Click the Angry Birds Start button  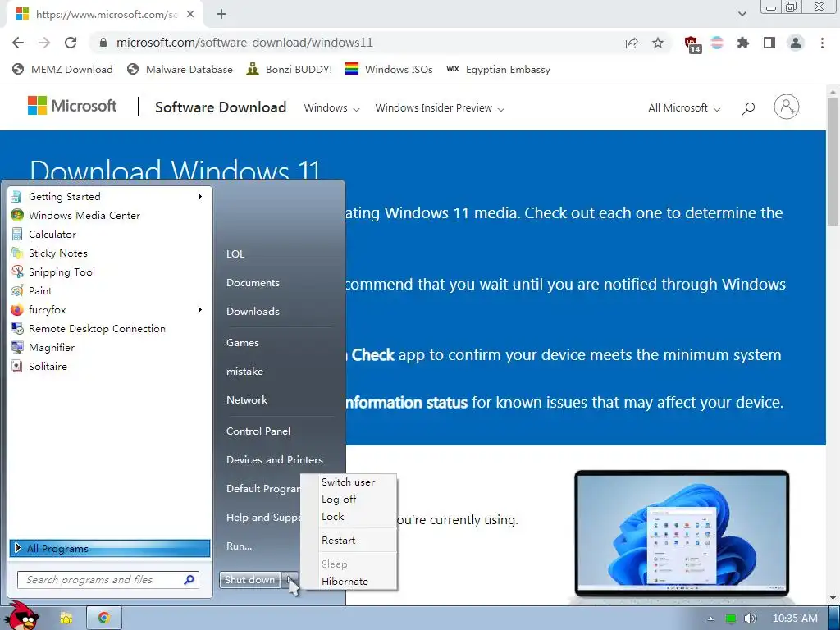pos(22,615)
